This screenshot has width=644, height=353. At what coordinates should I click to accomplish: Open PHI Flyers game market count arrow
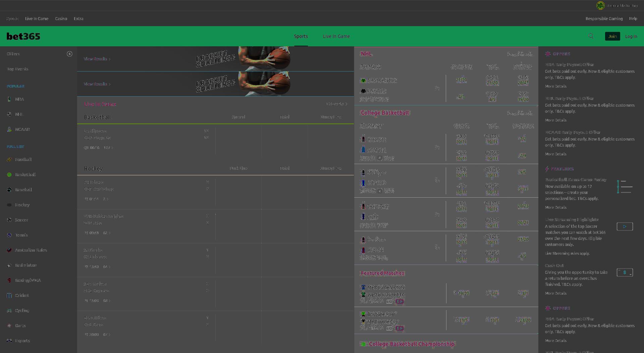[x=106, y=199]
